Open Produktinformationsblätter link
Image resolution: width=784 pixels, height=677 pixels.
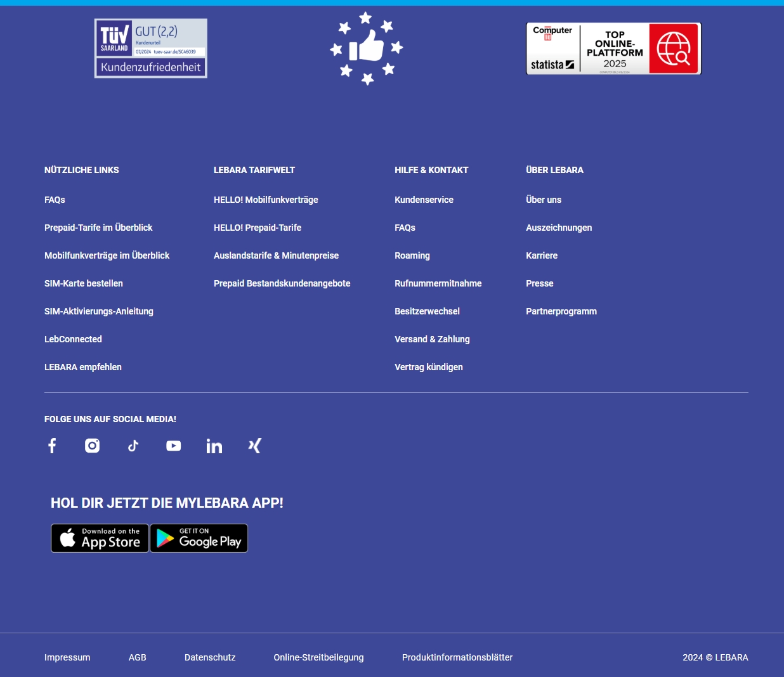tap(457, 657)
